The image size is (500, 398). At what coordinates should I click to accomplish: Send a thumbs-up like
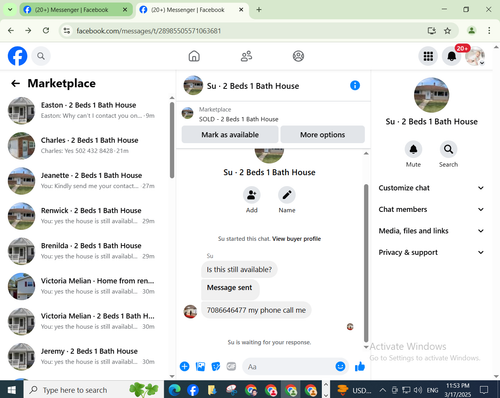360,367
